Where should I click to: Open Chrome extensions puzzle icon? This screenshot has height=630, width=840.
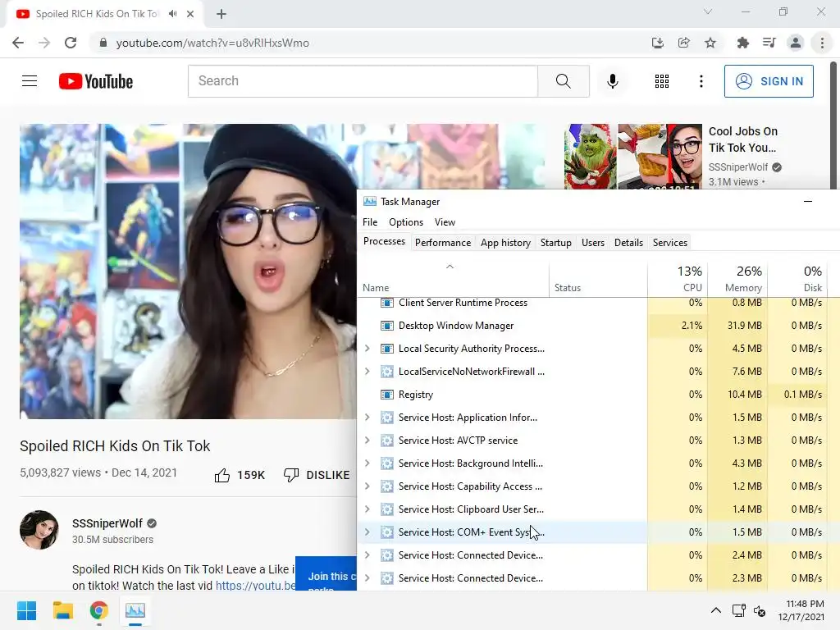pos(742,43)
